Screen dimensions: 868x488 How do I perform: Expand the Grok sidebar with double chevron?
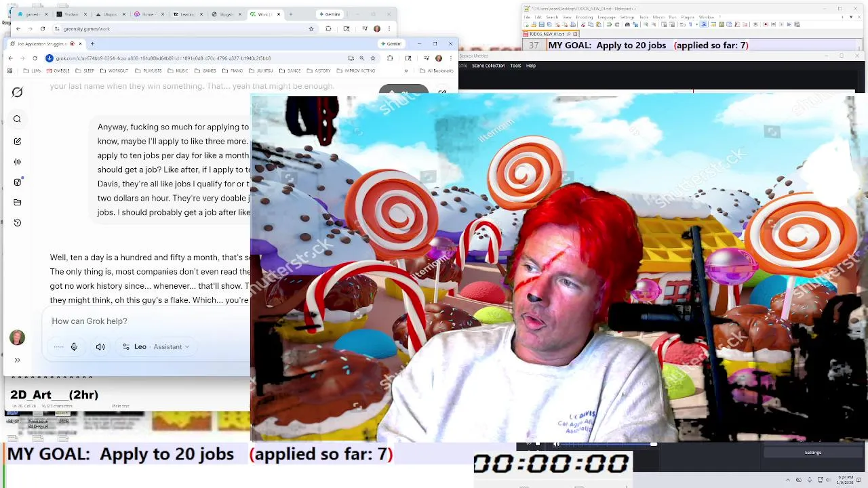point(17,360)
